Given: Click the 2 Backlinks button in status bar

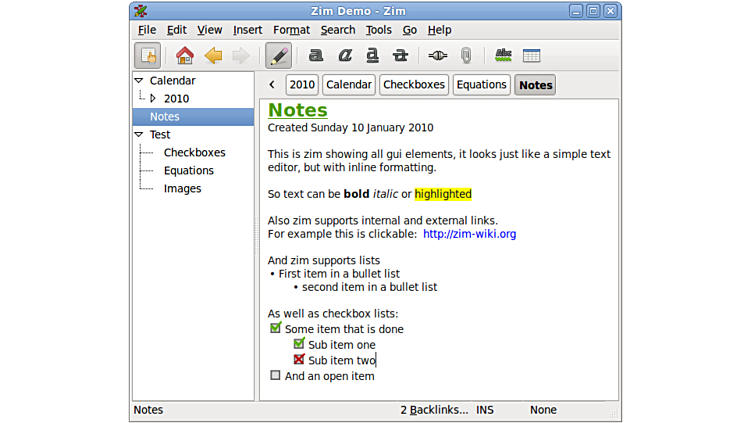Looking at the screenshot, I should coord(434,410).
